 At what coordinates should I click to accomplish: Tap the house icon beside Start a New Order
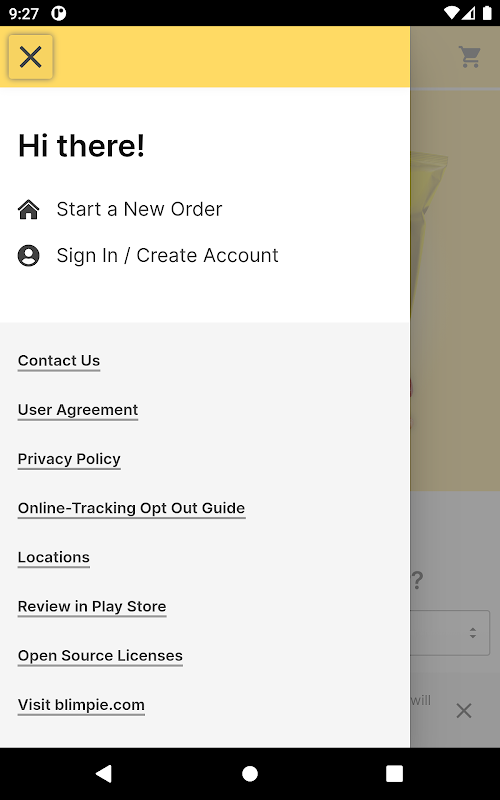29,209
